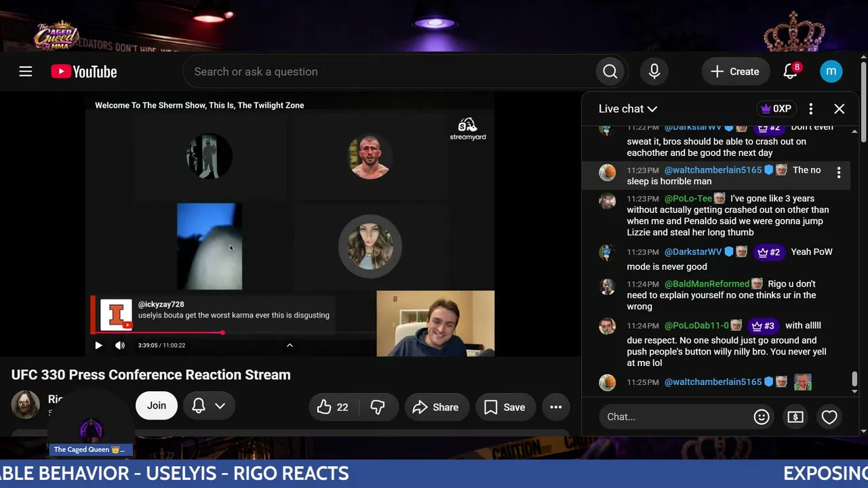Click the search magnifier button

coord(610,71)
